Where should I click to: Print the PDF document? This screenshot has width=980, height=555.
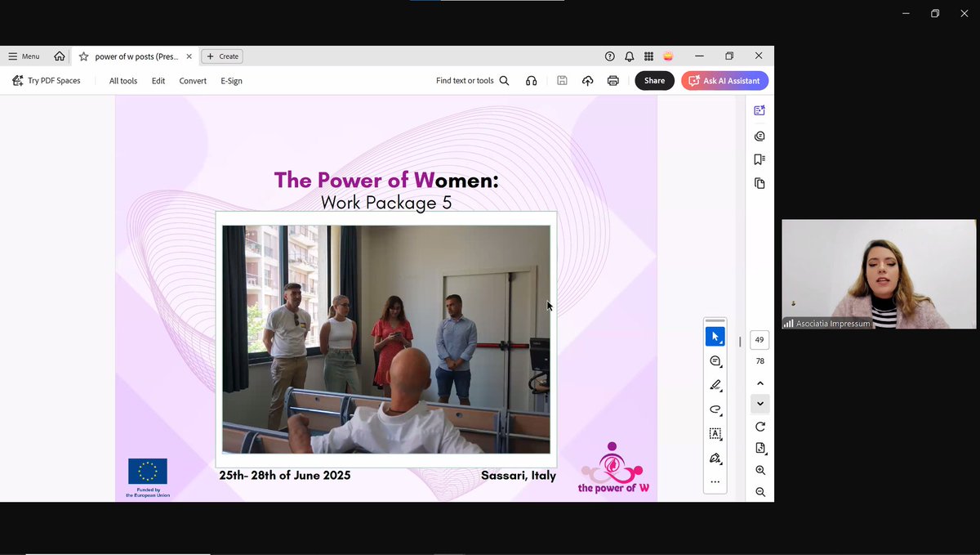pyautogui.click(x=612, y=80)
